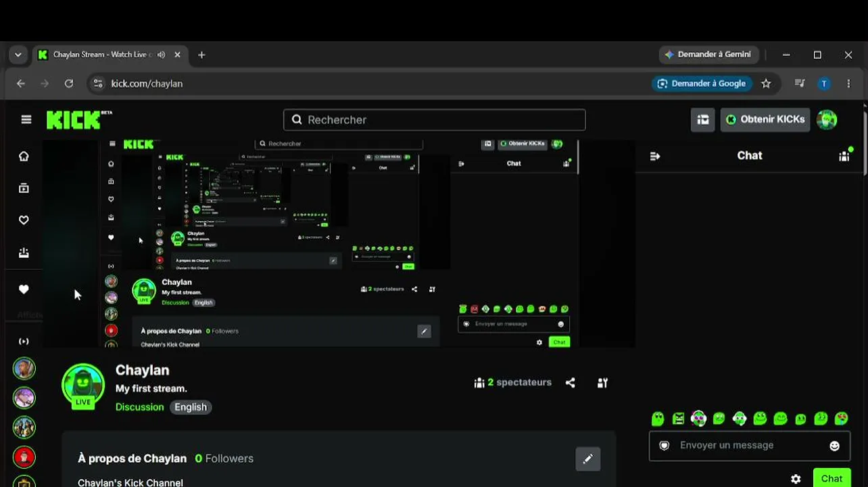Click the '0 Followers' count
Viewport: 868px width, 487px height.
point(224,459)
